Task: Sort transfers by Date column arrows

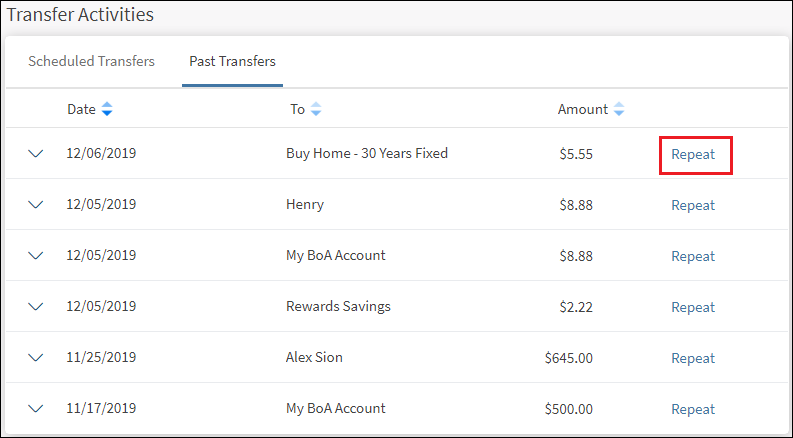Action: 107,110
